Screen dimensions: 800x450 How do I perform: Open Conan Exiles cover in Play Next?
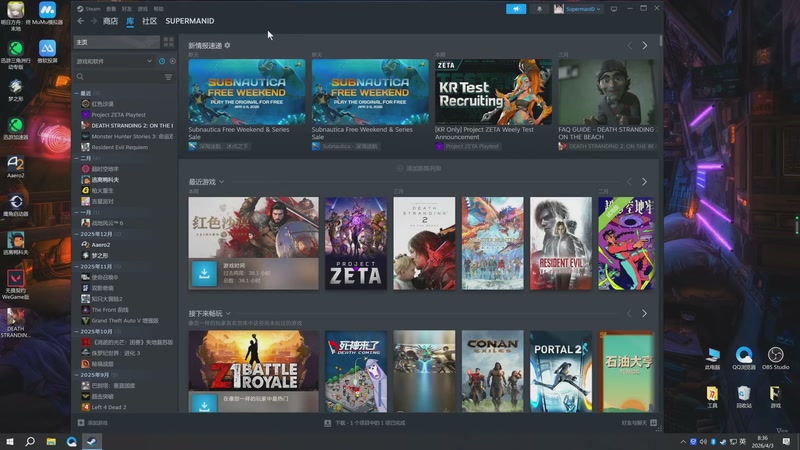(492, 371)
